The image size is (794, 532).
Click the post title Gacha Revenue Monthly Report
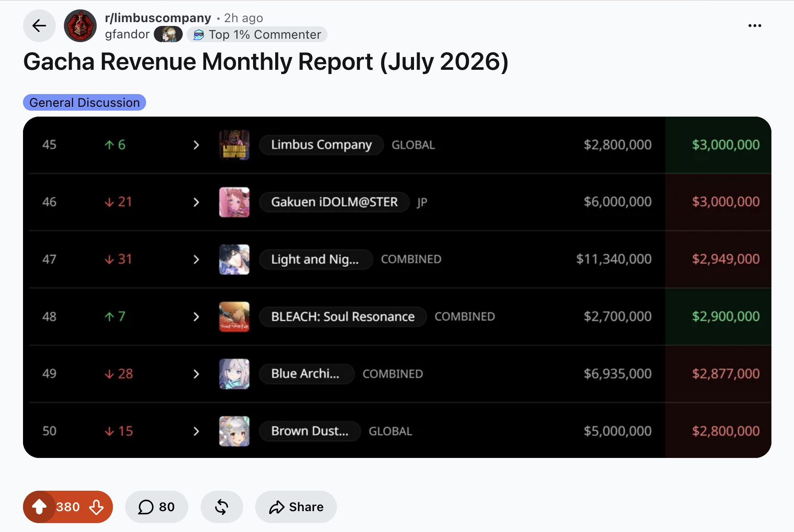pos(266,62)
